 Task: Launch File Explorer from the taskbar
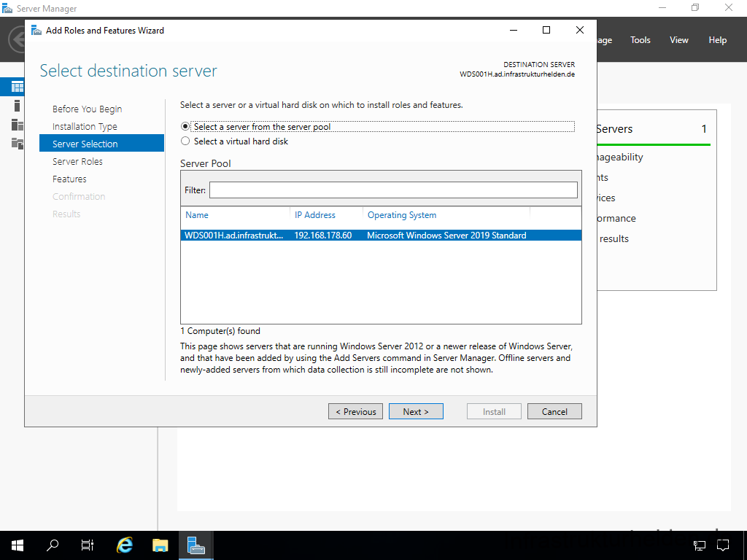pyautogui.click(x=160, y=545)
